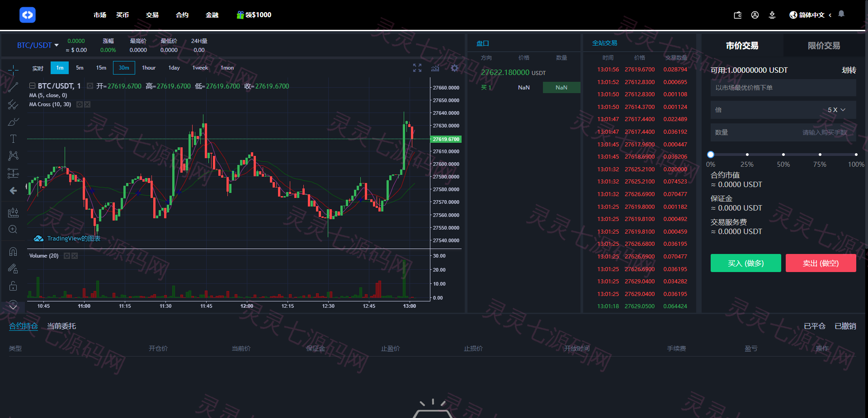868x418 pixels.
Task: Select the 实时 chart interval
Action: [x=38, y=68]
